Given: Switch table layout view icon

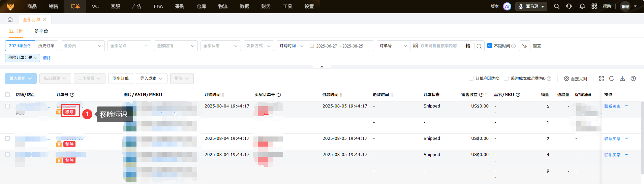Looking at the screenshot, I should point(602,79).
